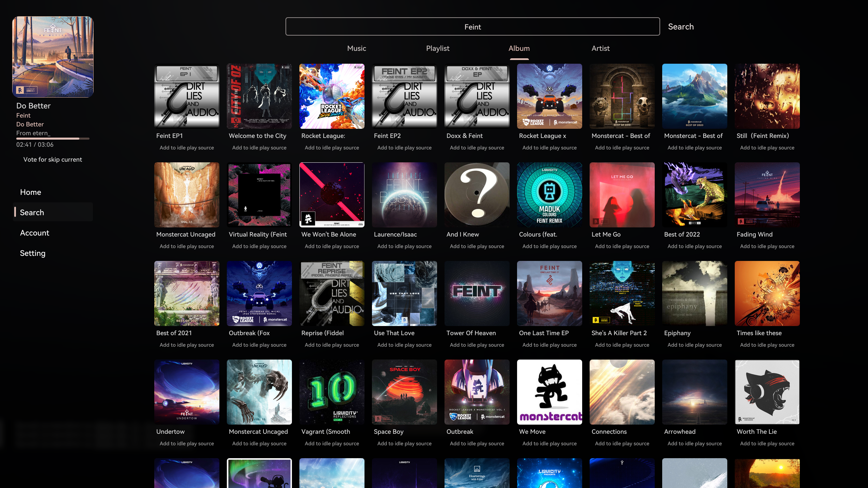Open the Colours Feint Remix album cover
The width and height of the screenshot is (868, 488).
(550, 195)
